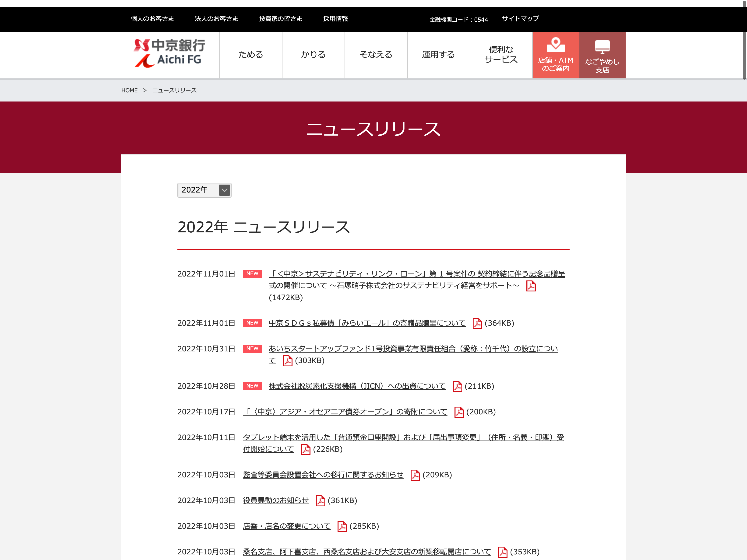The height and width of the screenshot is (560, 747).
Task: Expand the 2022年 year dropdown arrow
Action: coord(225,190)
